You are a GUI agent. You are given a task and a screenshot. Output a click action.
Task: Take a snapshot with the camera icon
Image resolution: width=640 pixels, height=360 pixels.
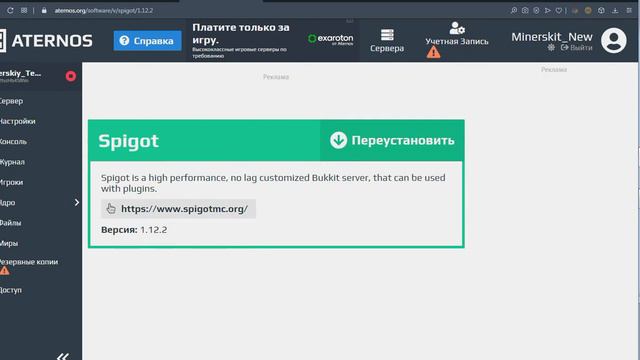click(525, 11)
